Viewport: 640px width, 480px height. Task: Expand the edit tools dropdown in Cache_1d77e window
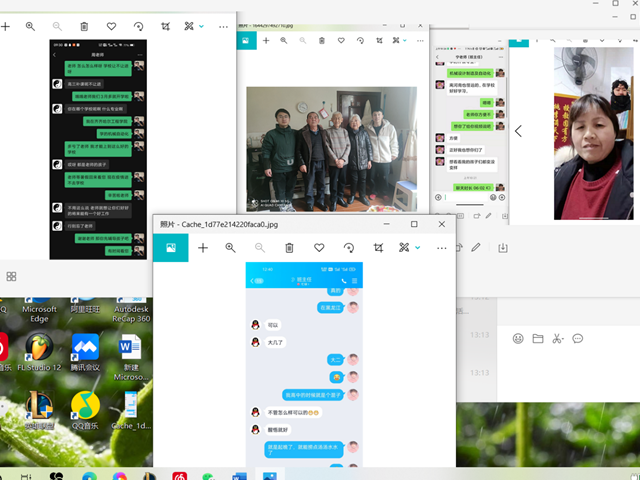coord(417,248)
